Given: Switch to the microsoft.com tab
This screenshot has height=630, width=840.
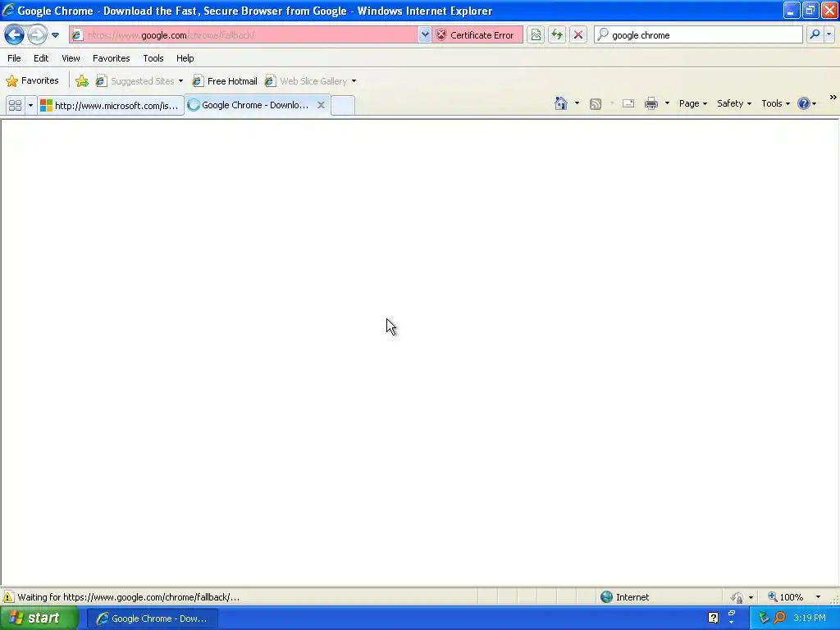Looking at the screenshot, I should tap(111, 106).
